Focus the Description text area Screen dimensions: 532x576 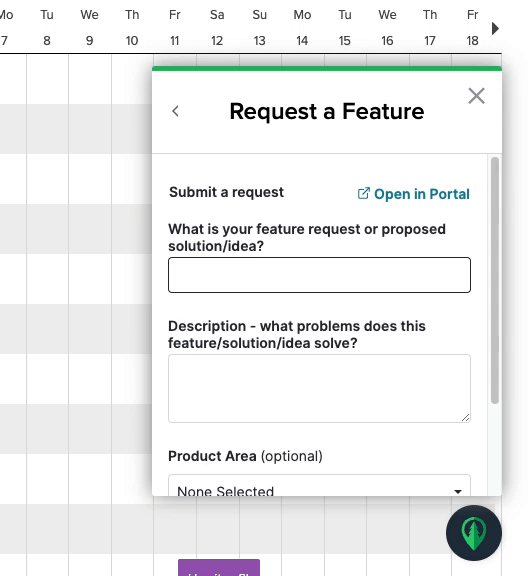[x=319, y=388]
